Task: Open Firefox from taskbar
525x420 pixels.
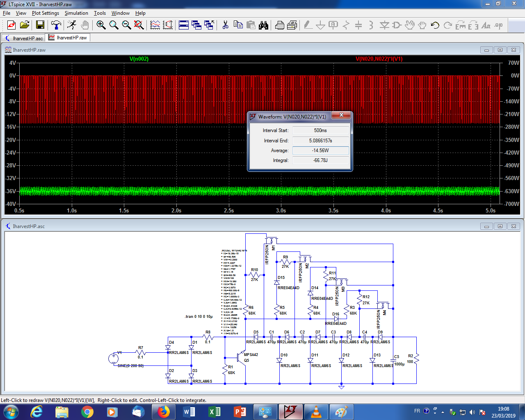Action: click(163, 412)
